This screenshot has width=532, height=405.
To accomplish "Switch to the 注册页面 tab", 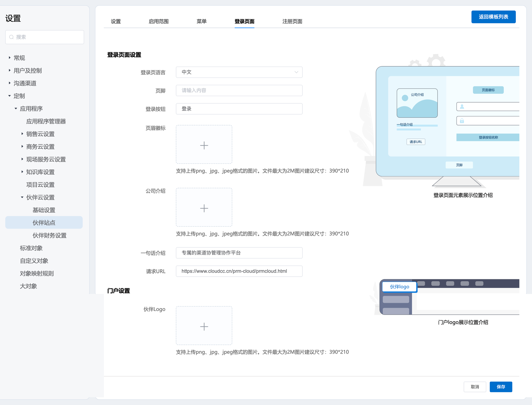I will tap(292, 21).
